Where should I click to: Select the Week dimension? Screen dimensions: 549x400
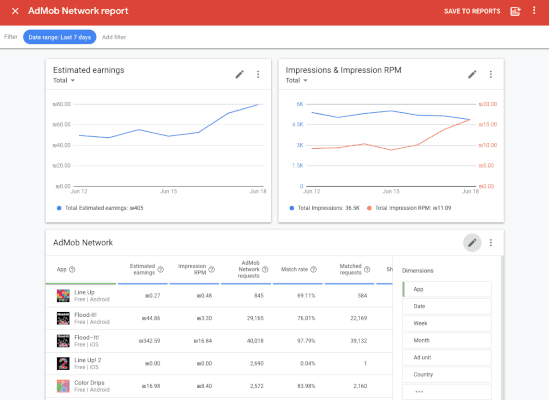(447, 323)
